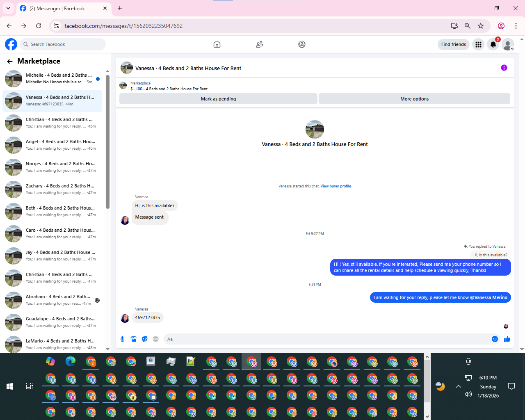Open the 6:10 PM taskbar clock
Image resolution: width=525 pixels, height=420 pixels.
tap(488, 378)
